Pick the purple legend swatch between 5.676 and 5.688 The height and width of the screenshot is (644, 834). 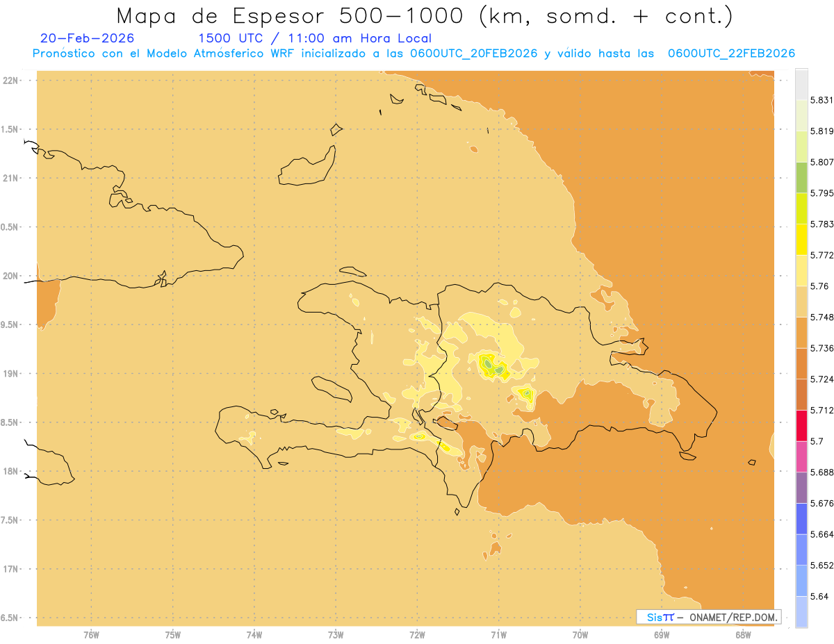tap(801, 488)
